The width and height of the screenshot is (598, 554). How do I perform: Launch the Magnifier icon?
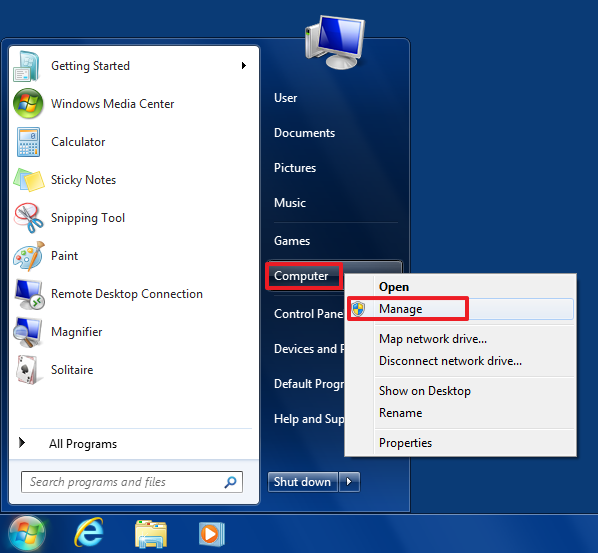pos(27,332)
